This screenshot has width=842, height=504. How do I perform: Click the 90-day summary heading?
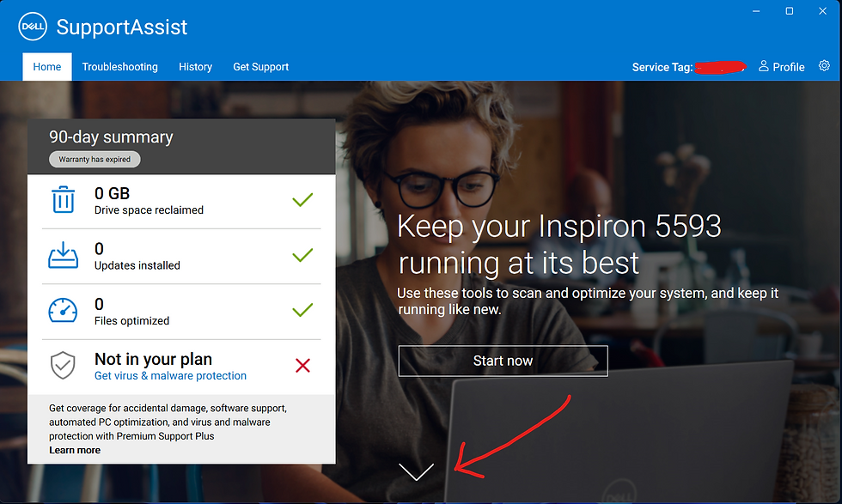pyautogui.click(x=111, y=137)
